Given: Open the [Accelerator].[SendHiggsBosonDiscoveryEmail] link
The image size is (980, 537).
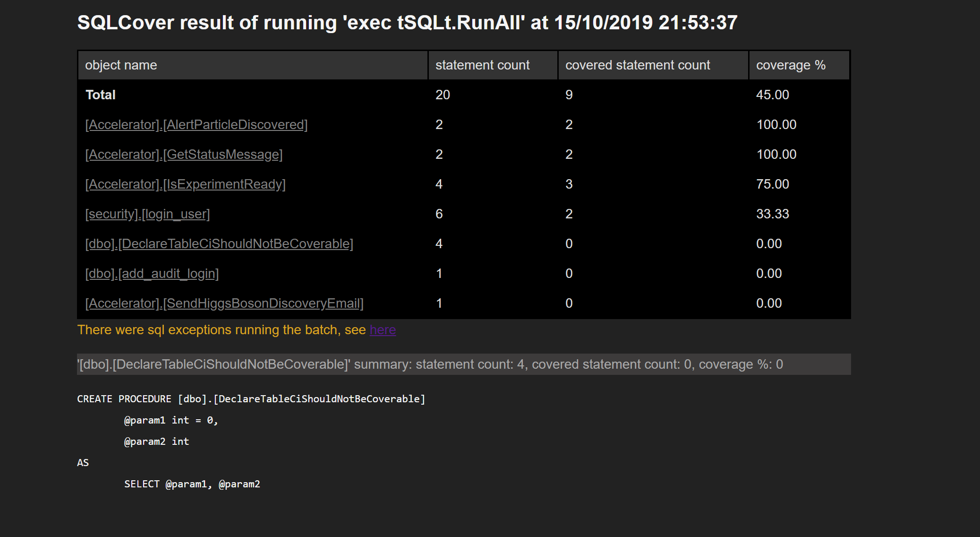Looking at the screenshot, I should point(224,303).
